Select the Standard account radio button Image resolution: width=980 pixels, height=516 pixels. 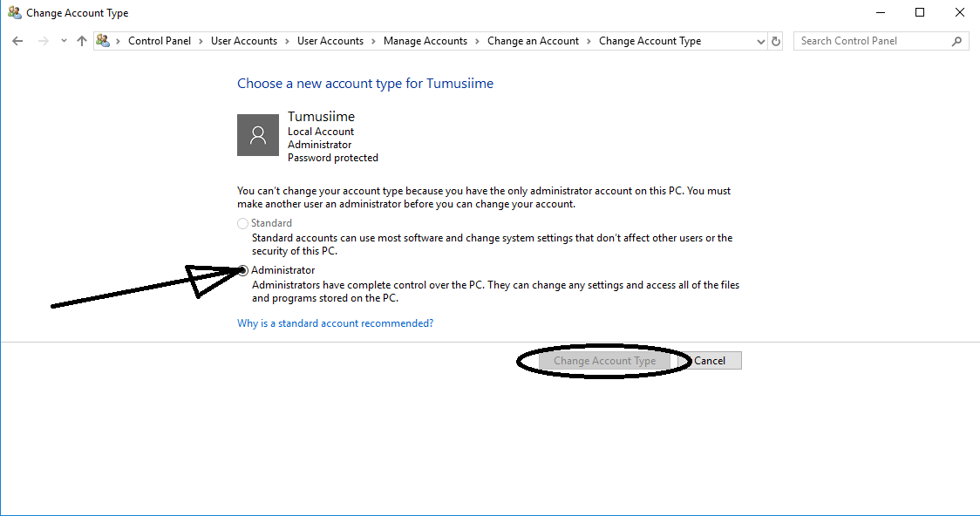click(242, 223)
